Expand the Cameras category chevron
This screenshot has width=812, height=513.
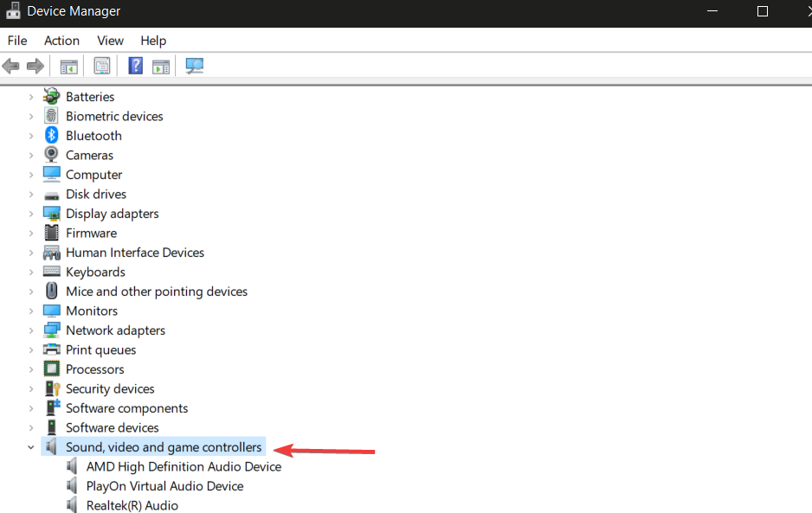tap(31, 156)
